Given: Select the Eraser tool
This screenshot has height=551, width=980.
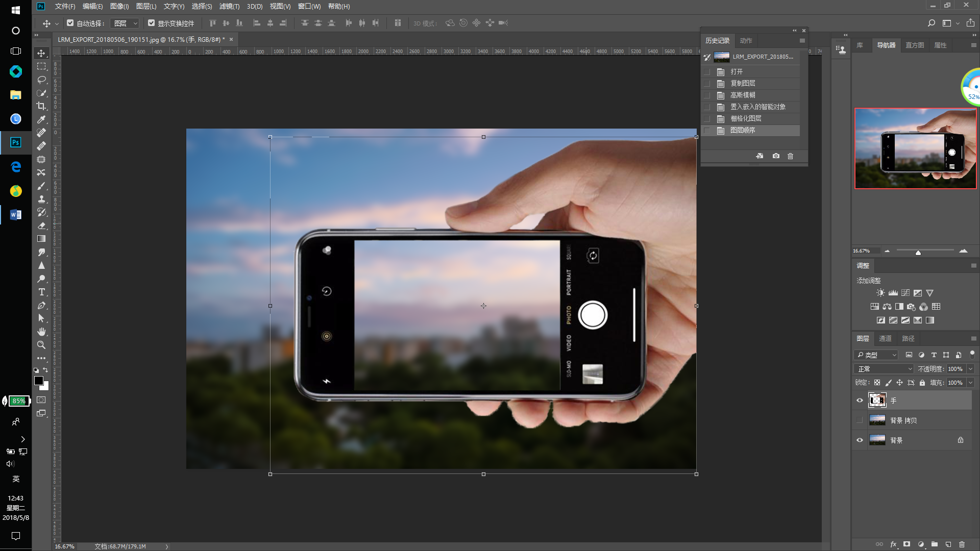Looking at the screenshot, I should 41,226.
